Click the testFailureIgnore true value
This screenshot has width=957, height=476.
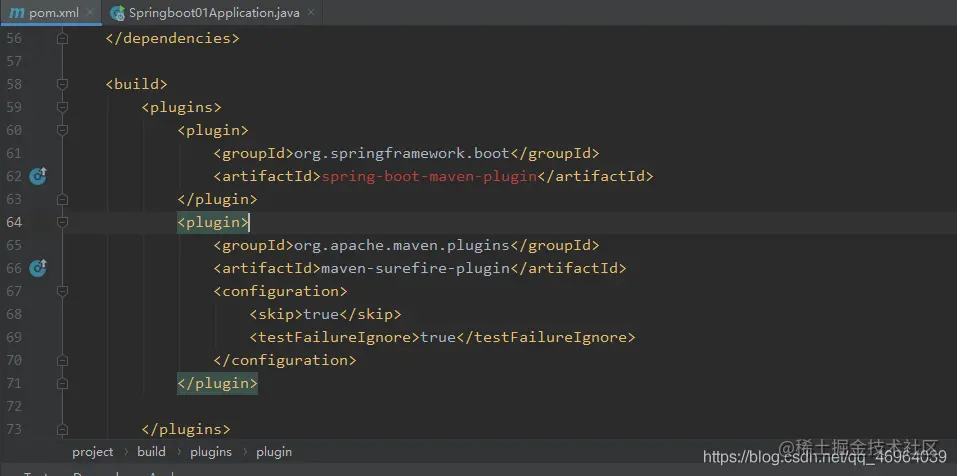pyautogui.click(x=438, y=337)
